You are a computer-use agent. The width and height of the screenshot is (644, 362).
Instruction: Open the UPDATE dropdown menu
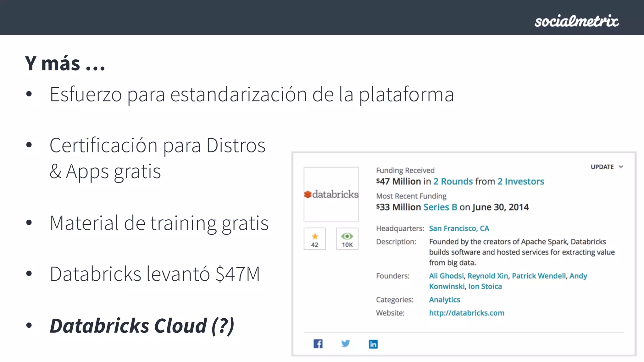(x=607, y=167)
